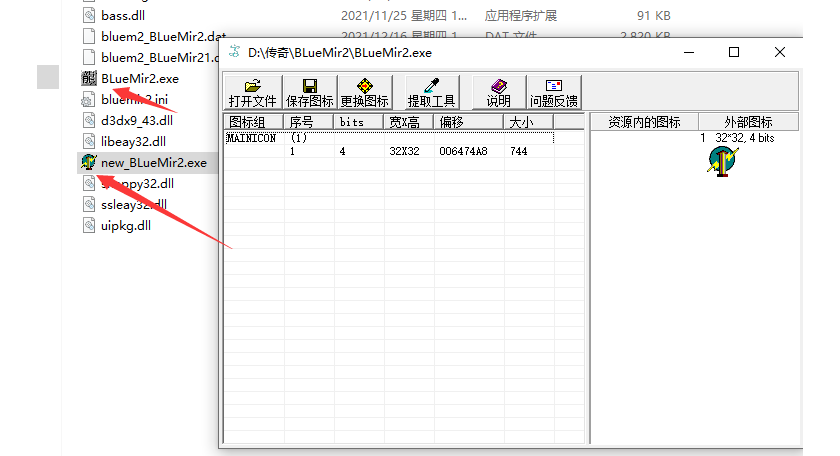The image size is (840, 456).
Task: Open the 提取工具 eyedropper tool
Action: pyautogui.click(x=431, y=93)
